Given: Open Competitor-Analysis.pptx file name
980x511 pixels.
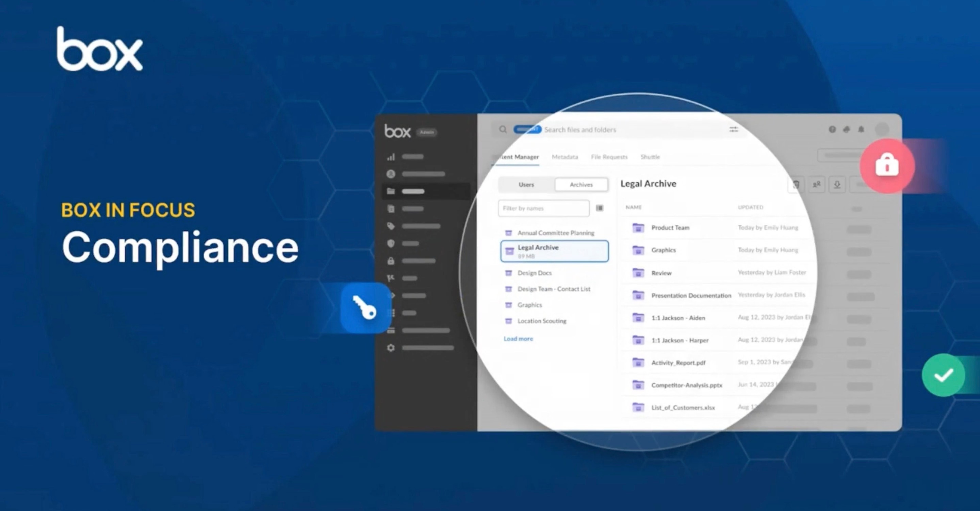Looking at the screenshot, I should [x=687, y=385].
